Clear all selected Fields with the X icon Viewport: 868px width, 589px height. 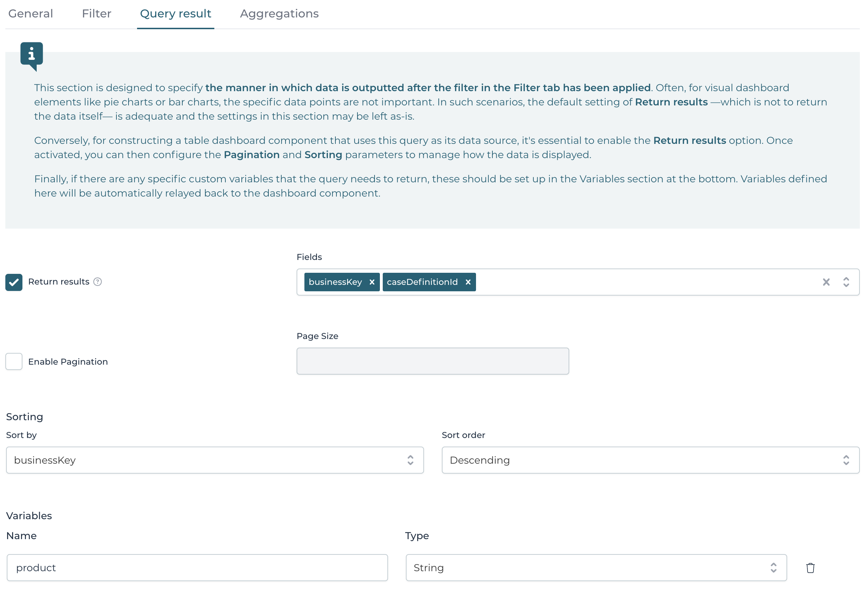(x=827, y=282)
